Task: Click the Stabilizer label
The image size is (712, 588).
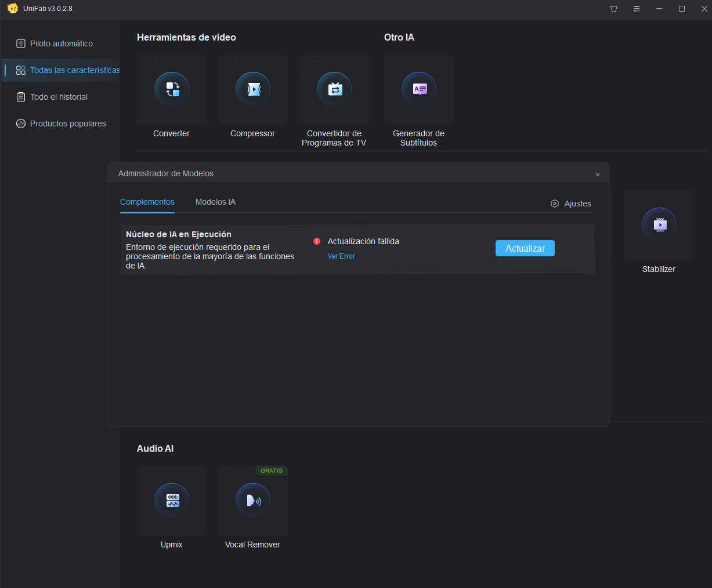Action: [659, 269]
